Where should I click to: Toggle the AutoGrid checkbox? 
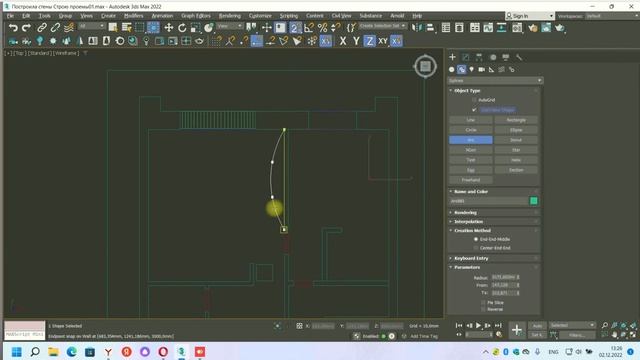click(x=474, y=100)
